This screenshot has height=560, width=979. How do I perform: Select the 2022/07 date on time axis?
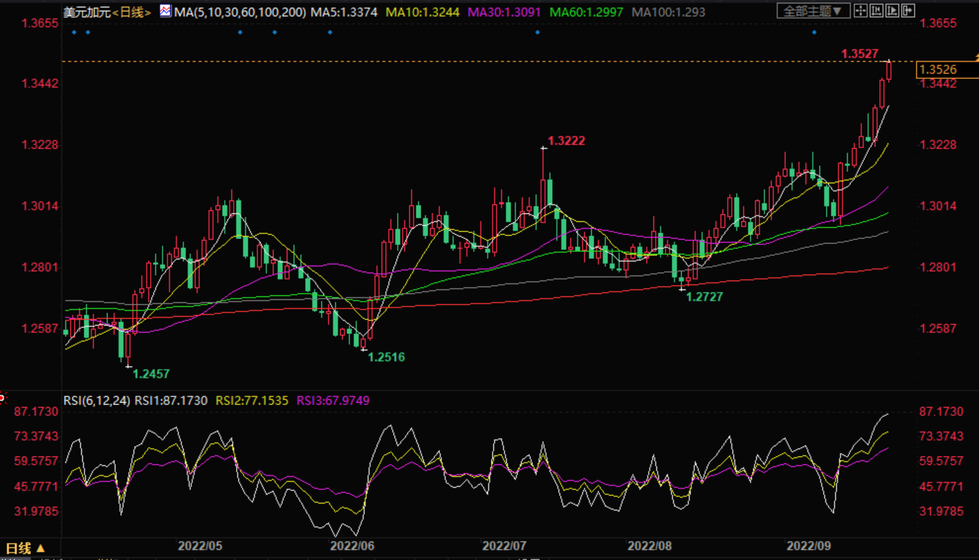(504, 546)
